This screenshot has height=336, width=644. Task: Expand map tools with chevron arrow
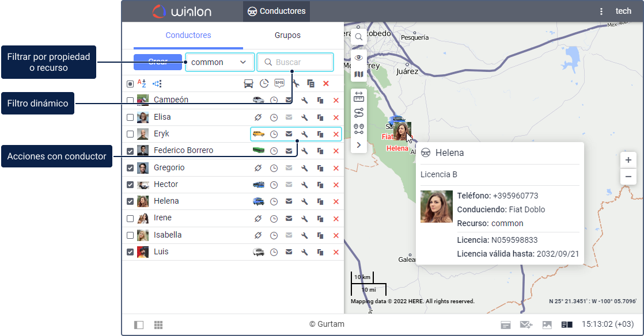(358, 145)
